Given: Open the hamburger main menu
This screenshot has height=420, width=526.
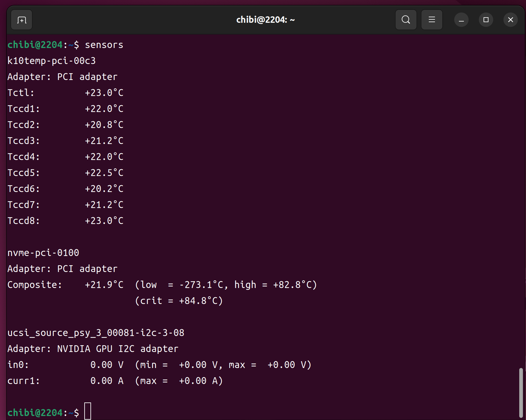Looking at the screenshot, I should tap(432, 20).
